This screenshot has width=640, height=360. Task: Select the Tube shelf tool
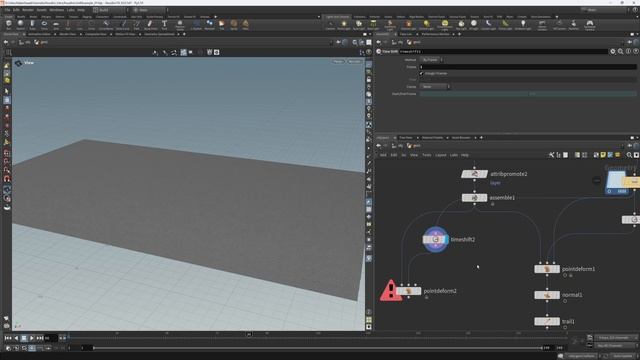coord(32,25)
